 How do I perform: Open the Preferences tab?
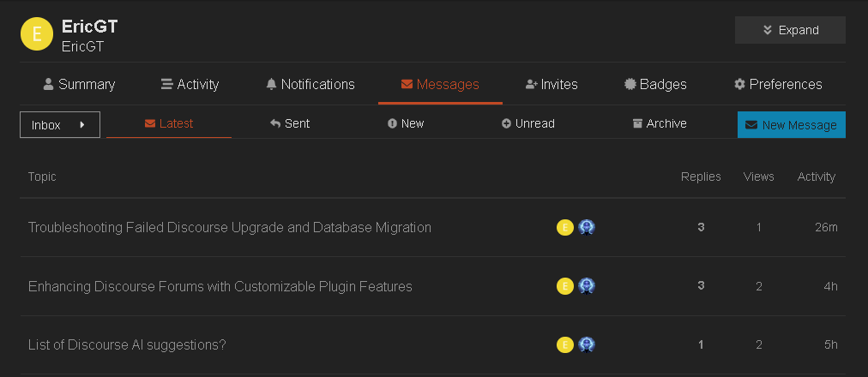(x=778, y=84)
